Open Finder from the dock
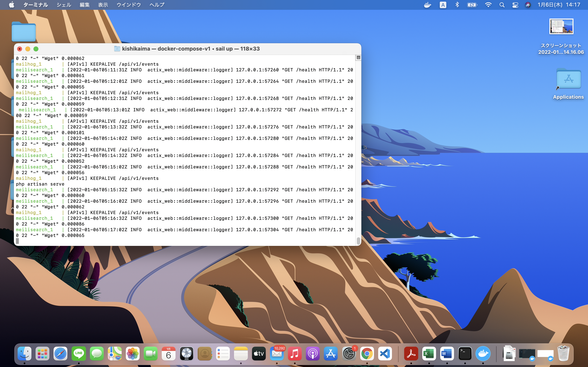The image size is (588, 367). (x=24, y=353)
